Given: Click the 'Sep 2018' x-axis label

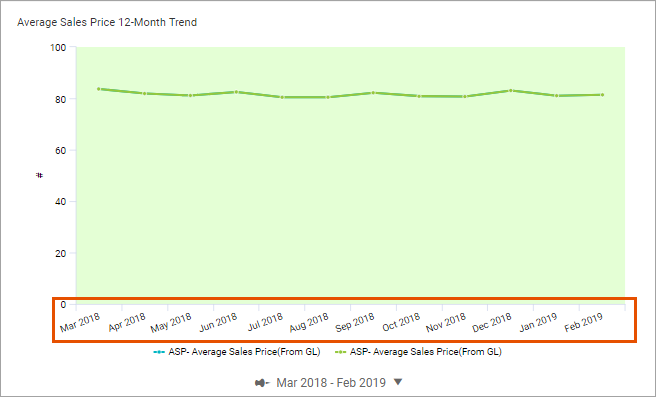Looking at the screenshot, I should click(355, 323).
